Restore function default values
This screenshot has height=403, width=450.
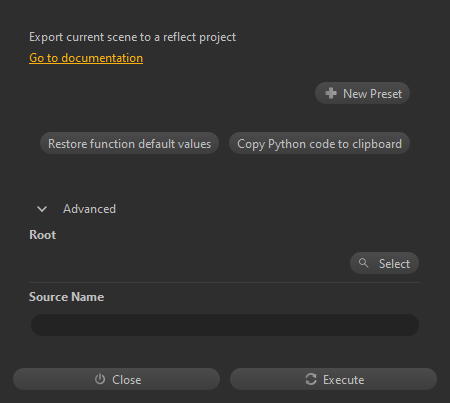point(129,143)
